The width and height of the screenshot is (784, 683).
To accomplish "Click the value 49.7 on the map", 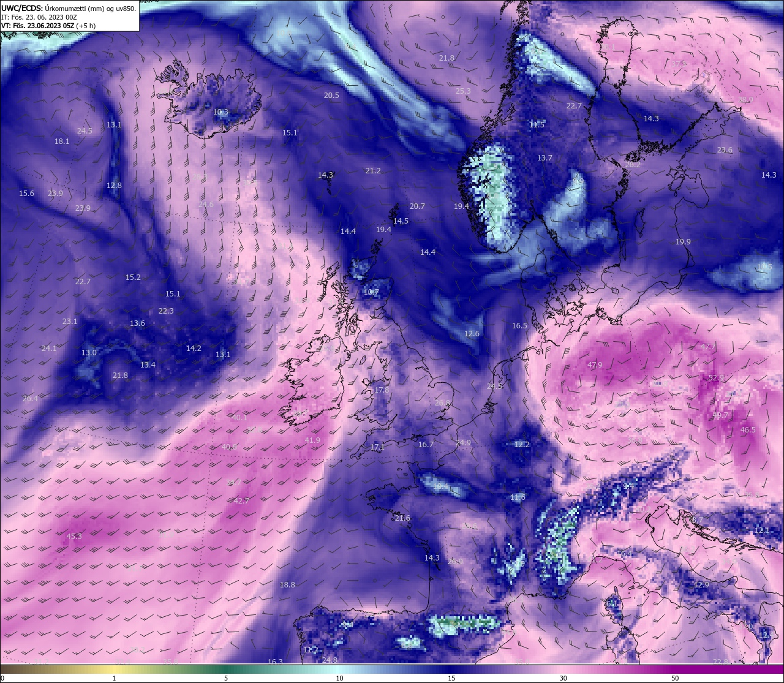I will click(720, 415).
